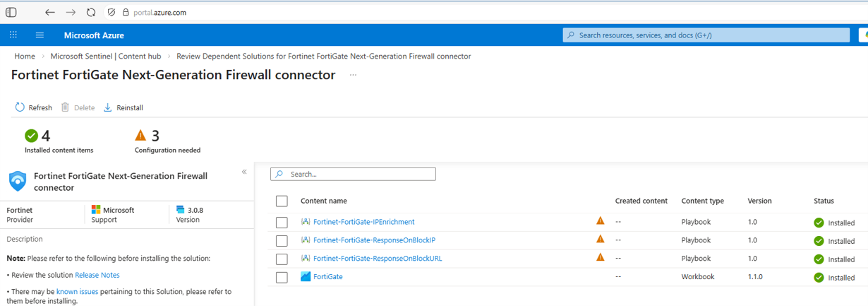Select the Fortinet-FortiGate-IPEnrichment row checkbox
This screenshot has width=868, height=306.
pos(282,223)
